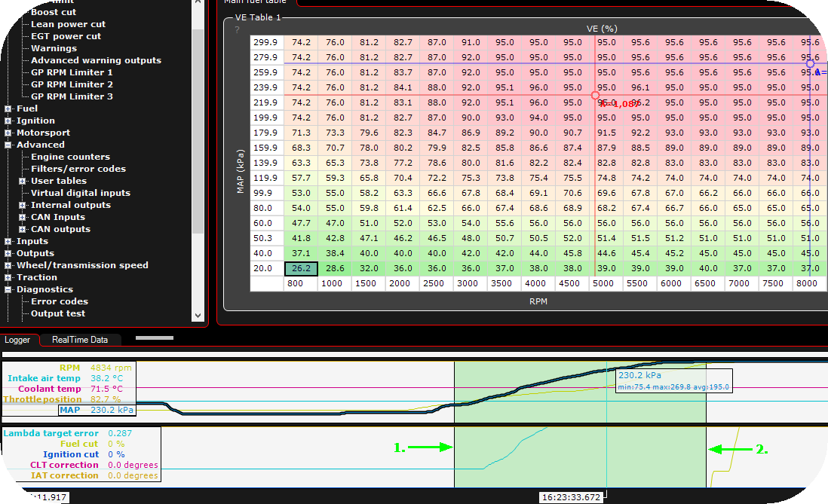Select Throttle position channel label

(43, 399)
